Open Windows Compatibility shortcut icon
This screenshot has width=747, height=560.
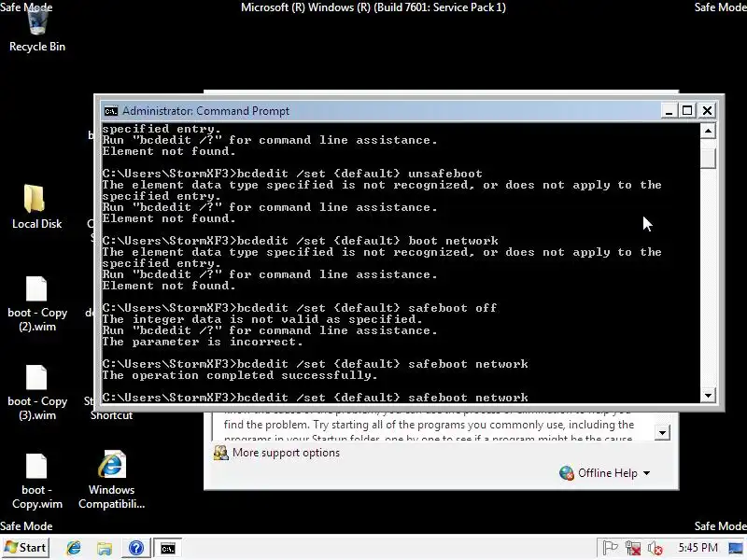pyautogui.click(x=111, y=480)
